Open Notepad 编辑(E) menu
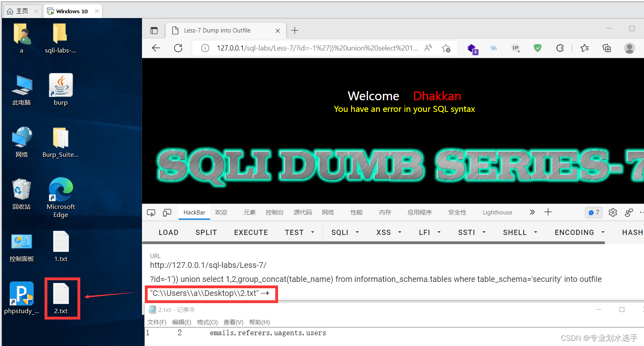The width and height of the screenshot is (644, 346). pos(182,322)
